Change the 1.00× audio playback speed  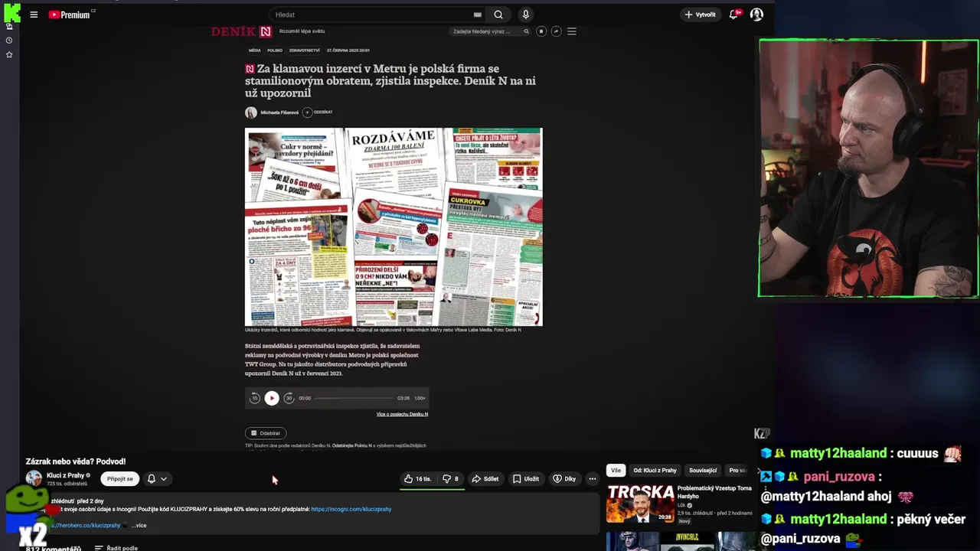coord(420,398)
